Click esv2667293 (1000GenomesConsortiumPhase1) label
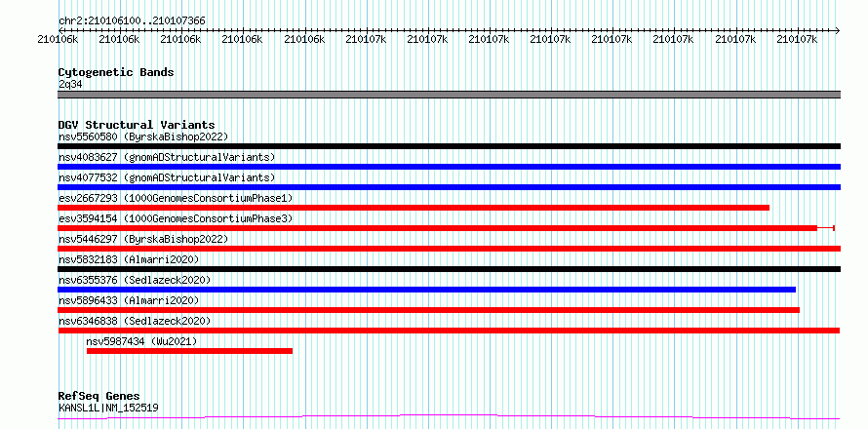The image size is (868, 429). (176, 198)
